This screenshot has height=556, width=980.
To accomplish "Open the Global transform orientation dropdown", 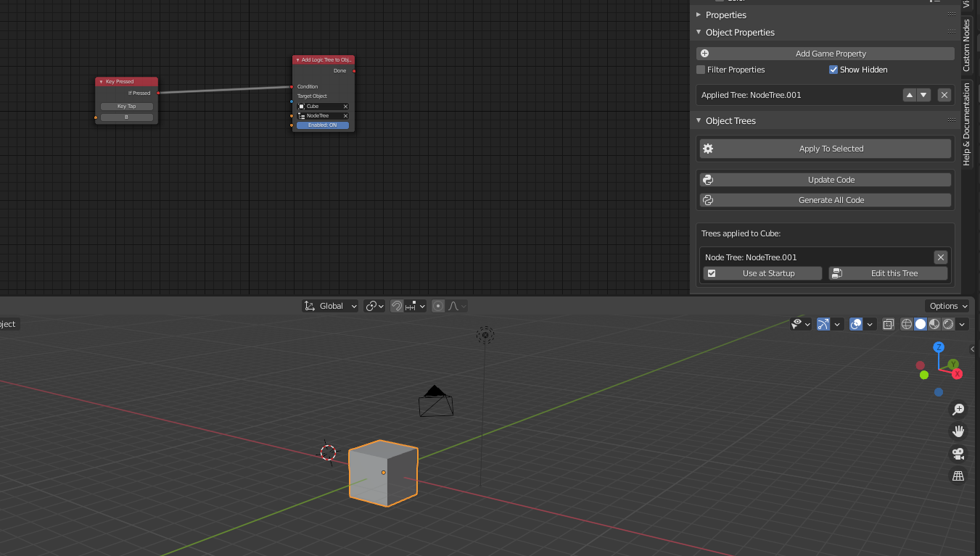I will (331, 306).
